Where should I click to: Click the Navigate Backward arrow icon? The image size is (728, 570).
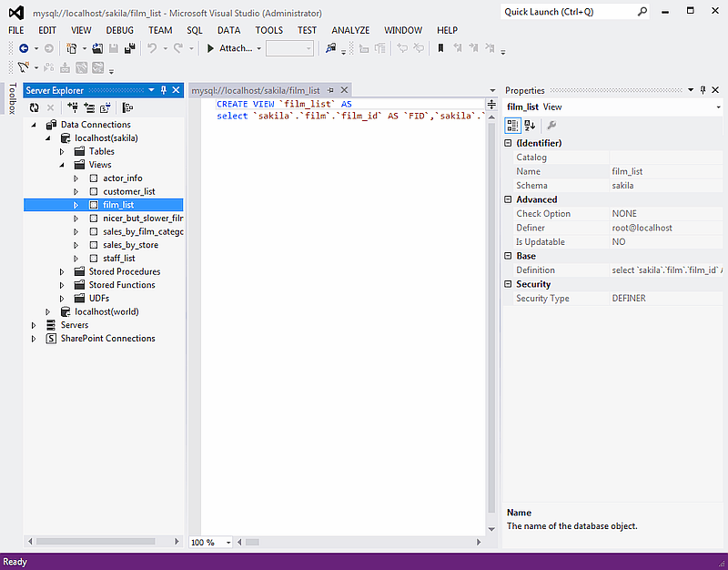point(24,48)
